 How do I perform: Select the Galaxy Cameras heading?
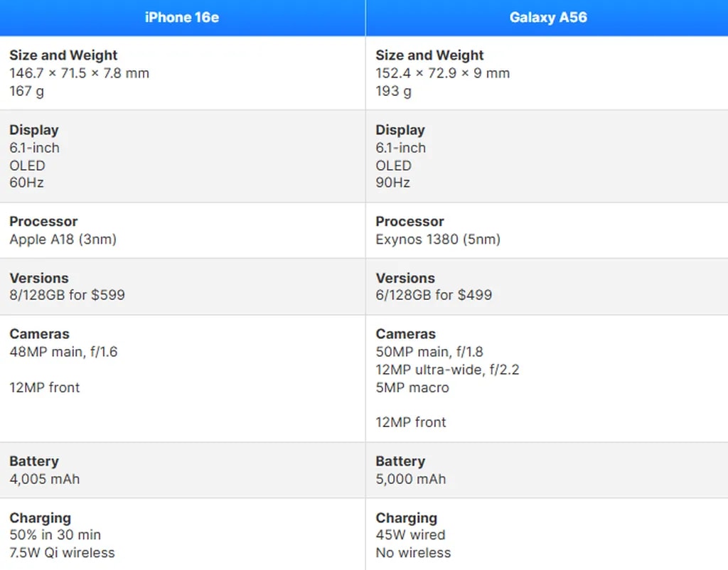coord(406,334)
